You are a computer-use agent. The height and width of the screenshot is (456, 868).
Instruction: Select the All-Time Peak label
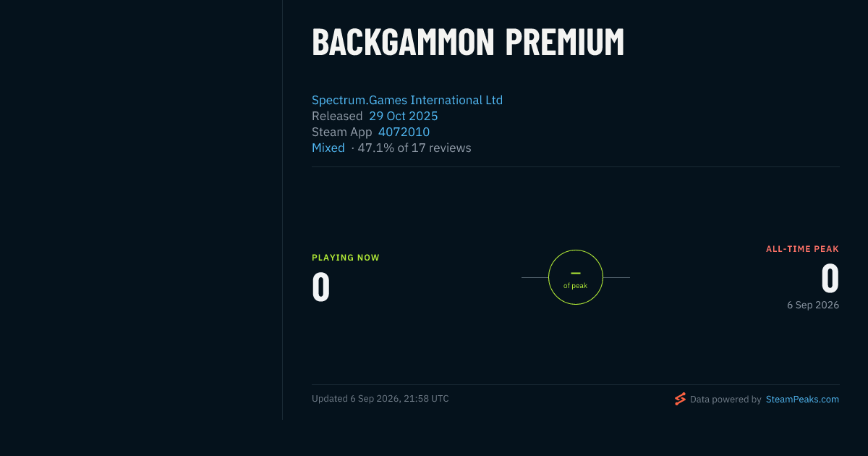tap(803, 249)
